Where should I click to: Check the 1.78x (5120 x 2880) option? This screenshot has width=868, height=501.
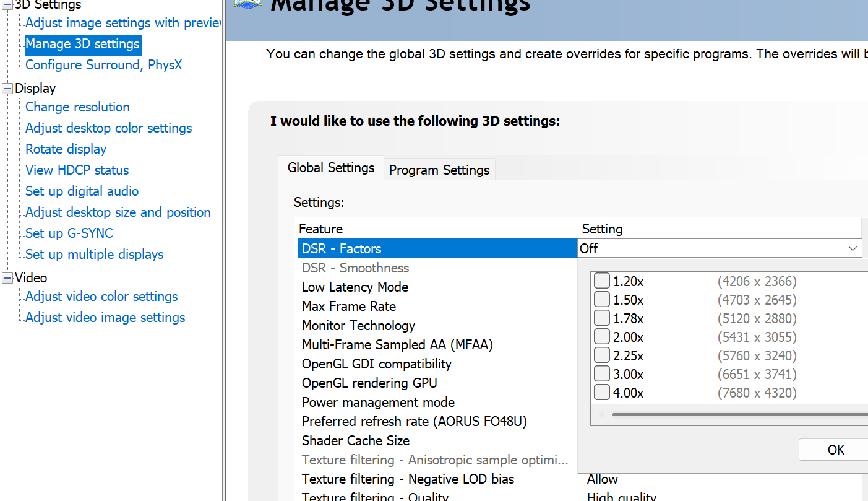[x=602, y=318]
